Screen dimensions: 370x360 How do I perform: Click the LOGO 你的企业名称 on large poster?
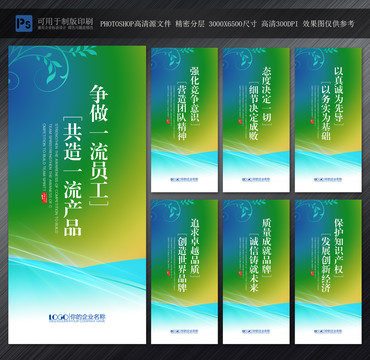point(77,317)
